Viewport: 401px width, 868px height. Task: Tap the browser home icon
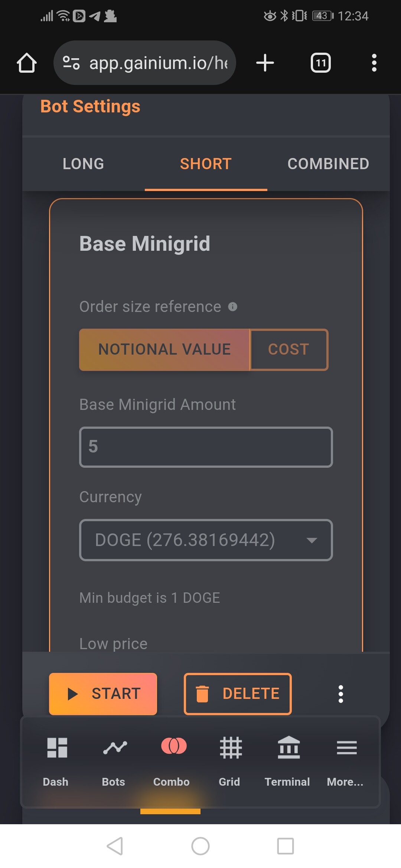(x=27, y=63)
